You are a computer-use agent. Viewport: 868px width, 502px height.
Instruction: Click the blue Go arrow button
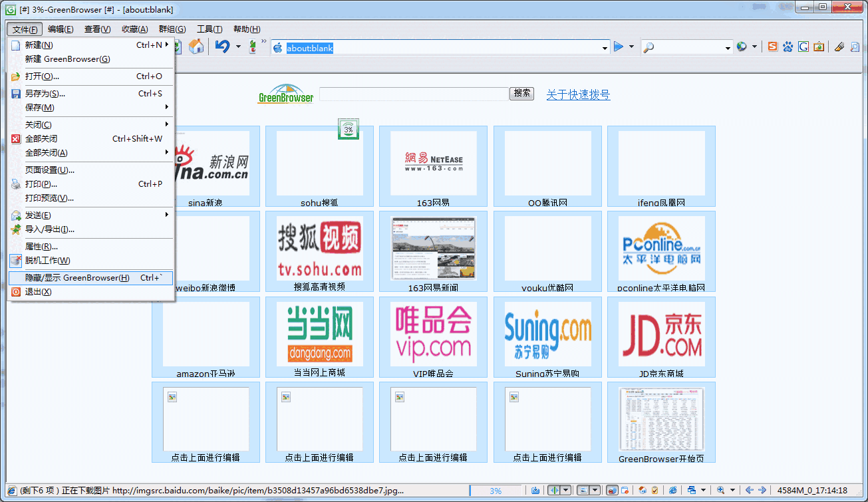(x=619, y=47)
